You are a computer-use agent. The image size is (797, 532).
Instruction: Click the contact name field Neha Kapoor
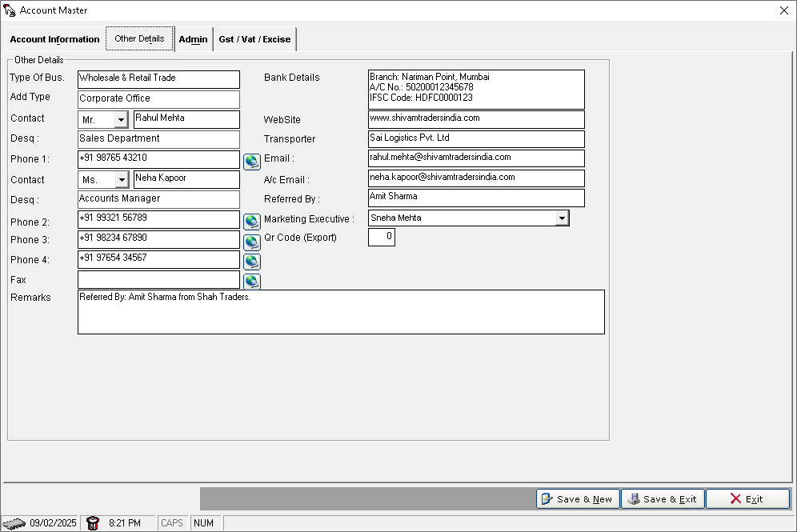tap(186, 179)
